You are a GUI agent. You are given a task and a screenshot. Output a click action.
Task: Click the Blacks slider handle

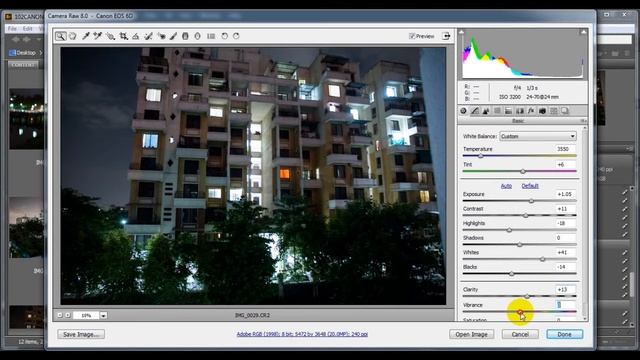coord(511,274)
